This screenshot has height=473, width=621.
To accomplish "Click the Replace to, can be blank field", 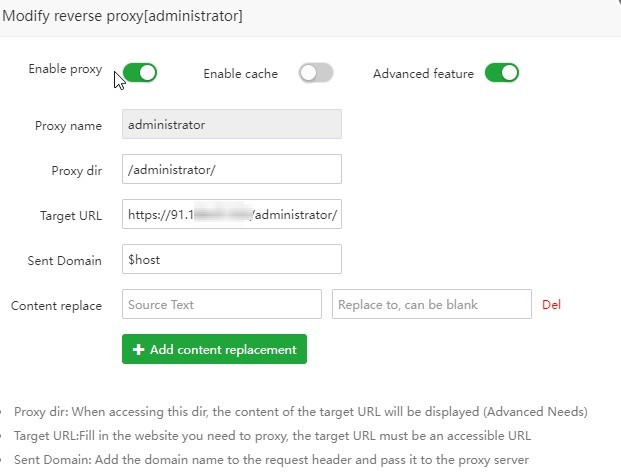I will coord(431,305).
